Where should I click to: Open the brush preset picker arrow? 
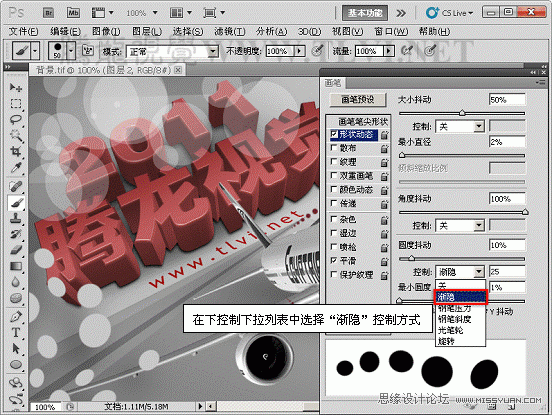71,51
